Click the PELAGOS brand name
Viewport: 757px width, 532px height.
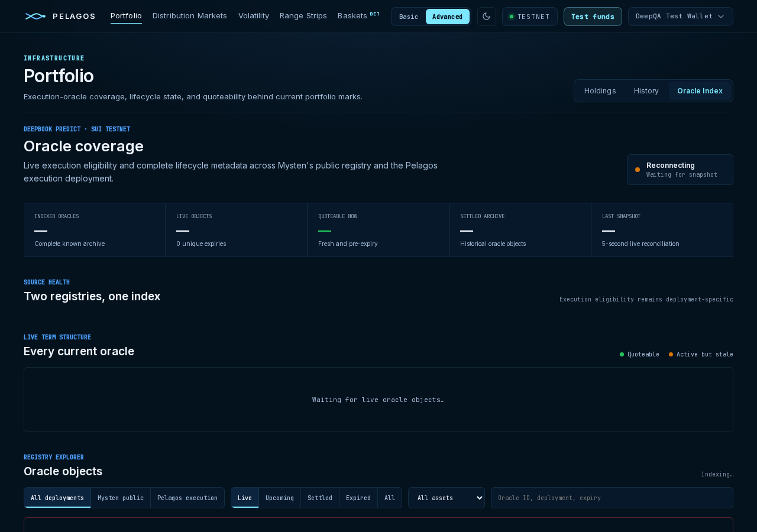pos(74,17)
